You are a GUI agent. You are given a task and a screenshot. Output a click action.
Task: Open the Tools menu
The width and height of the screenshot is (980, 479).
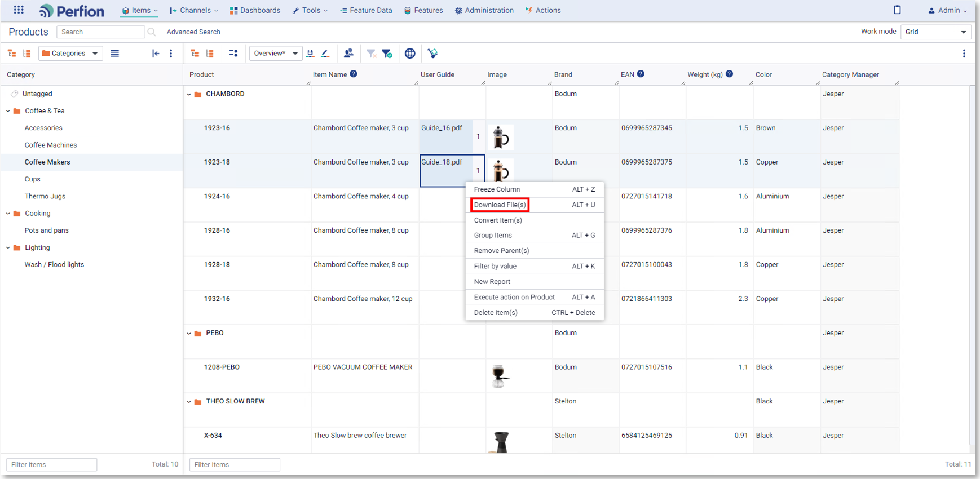pos(310,11)
